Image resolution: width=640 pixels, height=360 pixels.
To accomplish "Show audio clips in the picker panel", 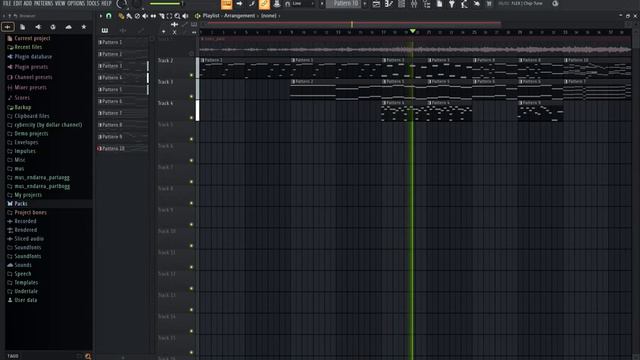I will pos(122,31).
